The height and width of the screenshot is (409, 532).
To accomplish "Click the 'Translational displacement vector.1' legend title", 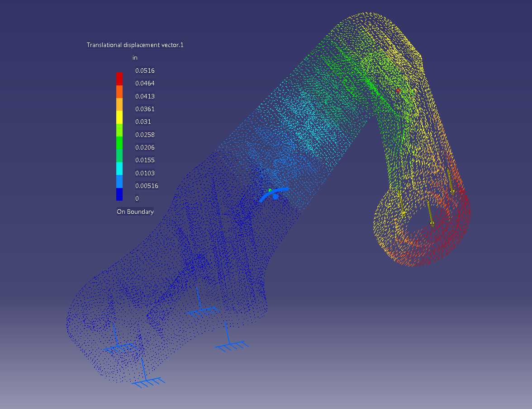I will (135, 45).
